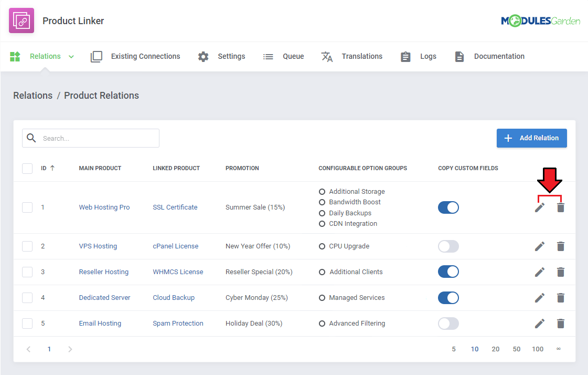The height and width of the screenshot is (375, 588).
Task: Open the Relations menu tab
Action: pos(45,56)
